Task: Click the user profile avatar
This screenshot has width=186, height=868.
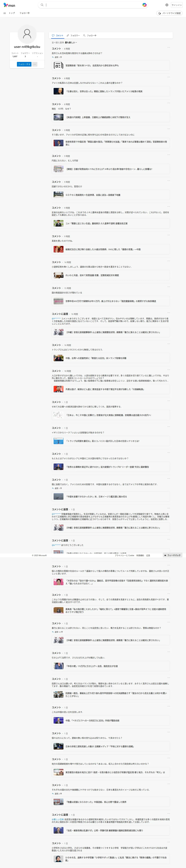Action: [27, 34]
